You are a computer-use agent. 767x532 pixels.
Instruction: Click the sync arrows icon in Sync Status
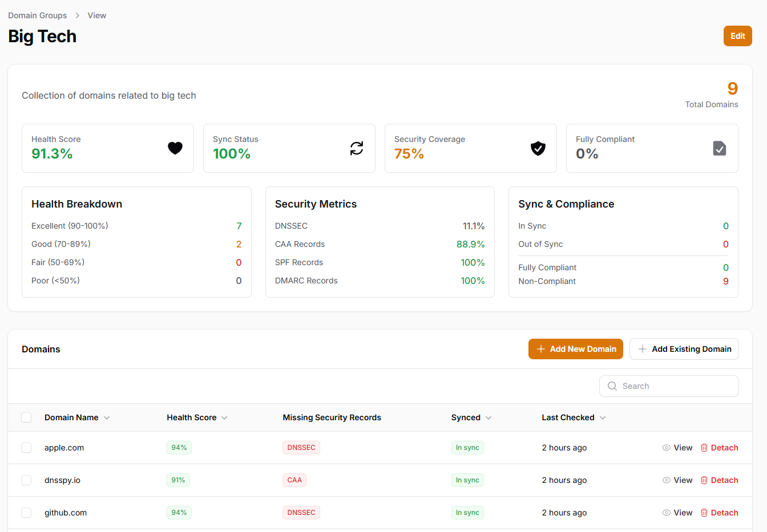tap(357, 148)
